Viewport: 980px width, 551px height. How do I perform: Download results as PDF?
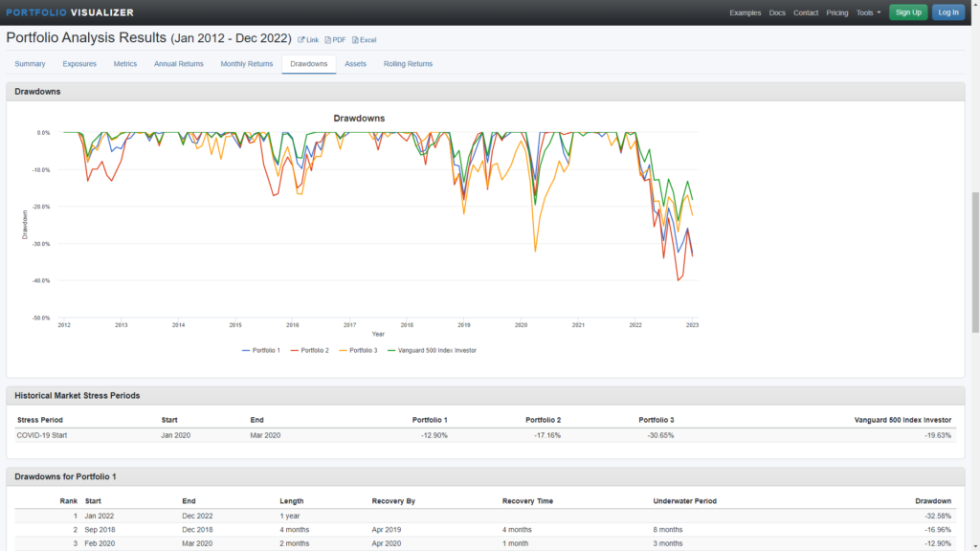click(x=335, y=40)
